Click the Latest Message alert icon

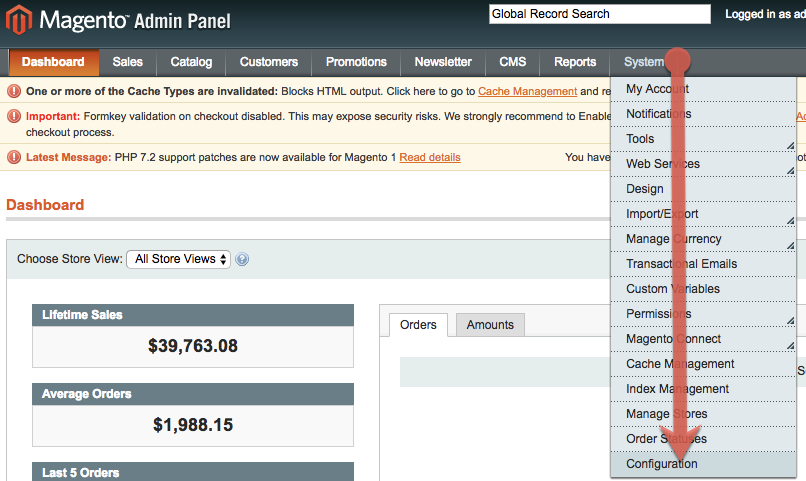(x=14, y=157)
